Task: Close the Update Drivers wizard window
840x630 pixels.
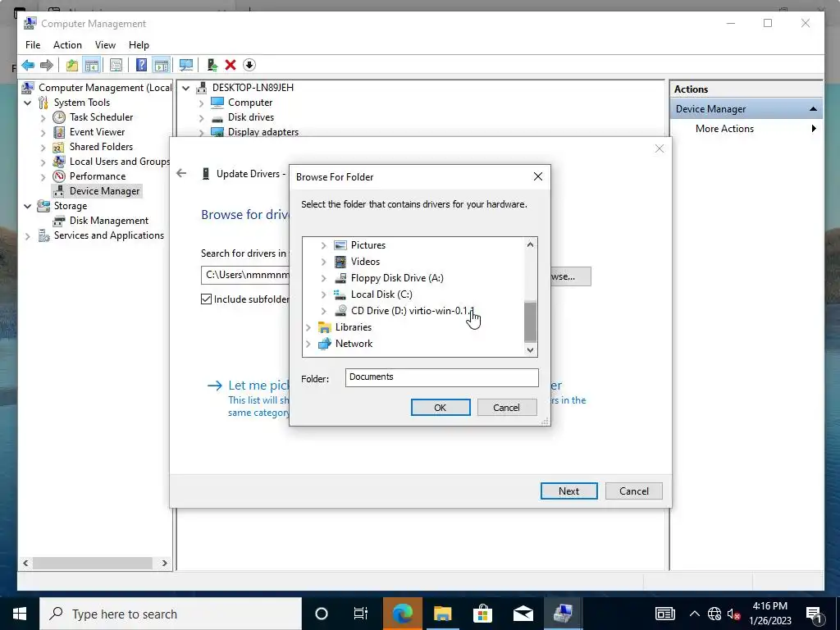Action: point(660,148)
